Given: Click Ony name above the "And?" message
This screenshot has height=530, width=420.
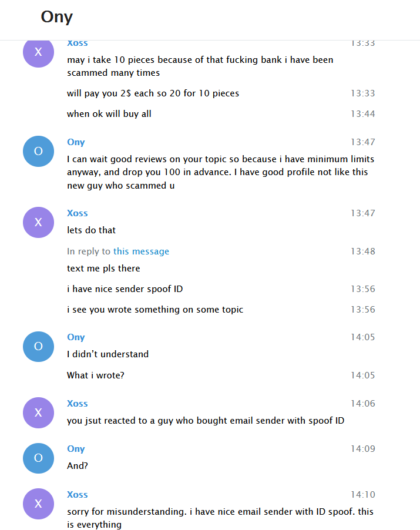Looking at the screenshot, I should (x=76, y=449).
